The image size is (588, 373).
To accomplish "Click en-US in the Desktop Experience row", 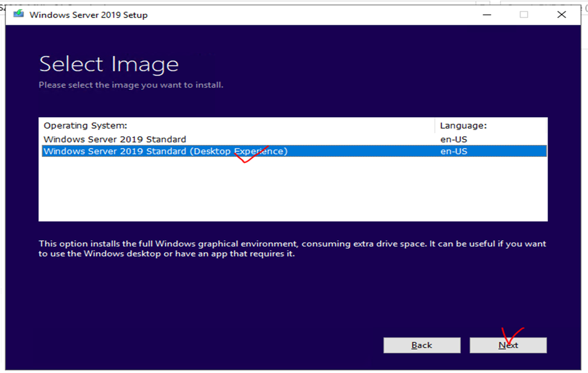I will click(454, 151).
